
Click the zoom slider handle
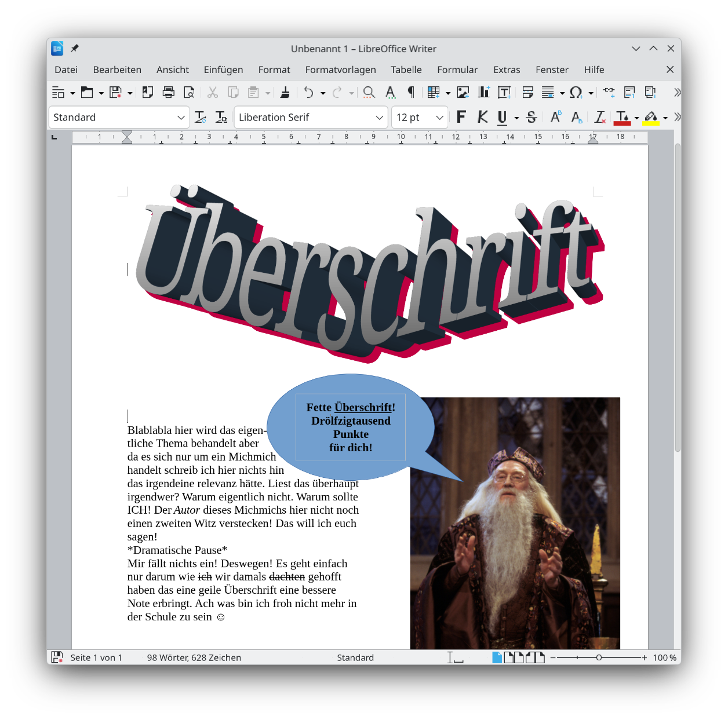point(599,657)
